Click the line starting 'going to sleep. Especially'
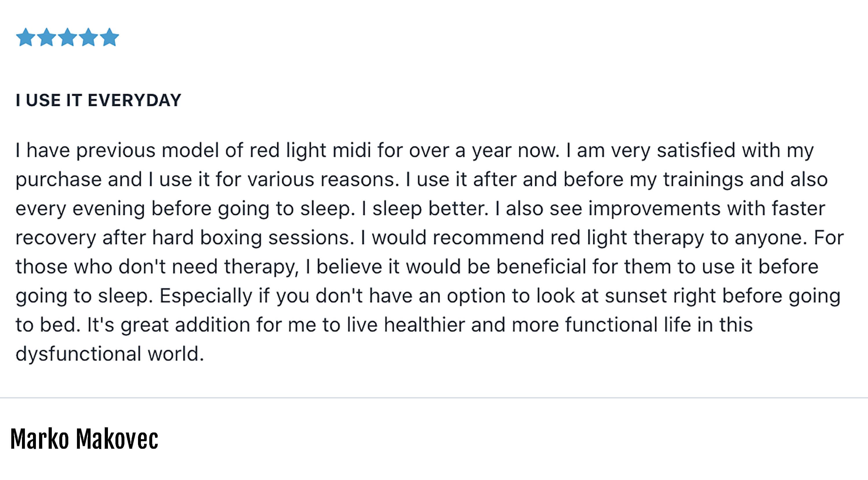The image size is (868, 480). (428, 296)
